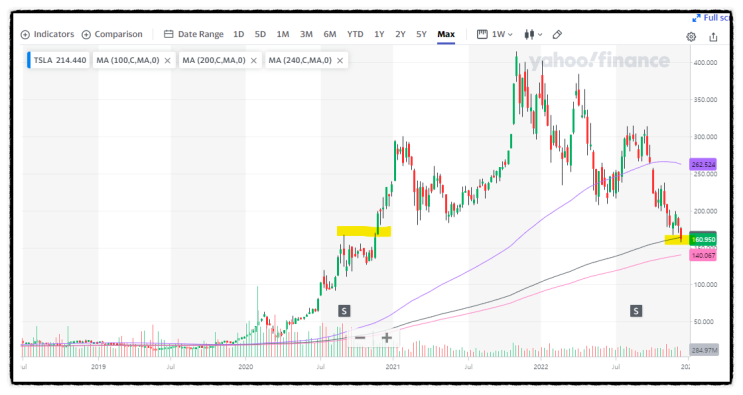743x395 pixels.
Task: Select the 5D range
Action: (260, 34)
